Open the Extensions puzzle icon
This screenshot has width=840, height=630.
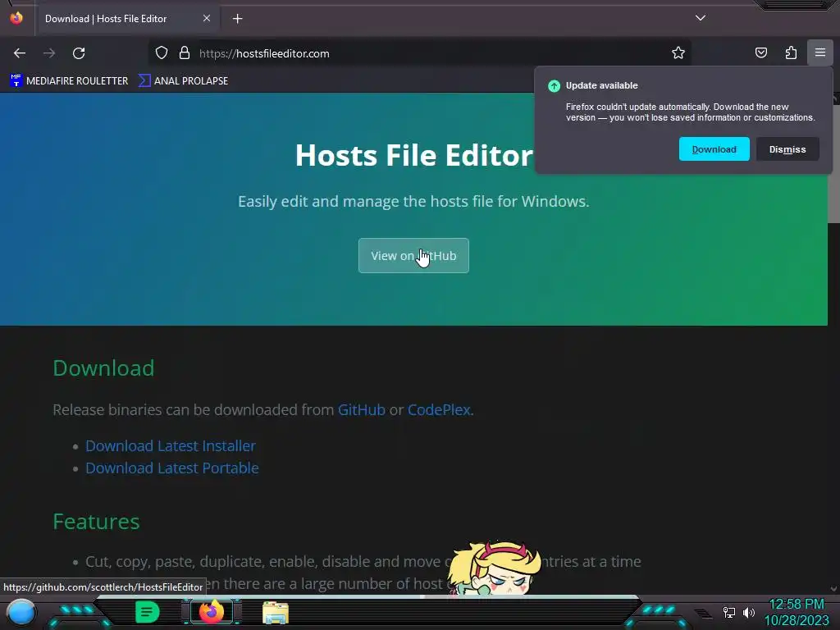(791, 52)
